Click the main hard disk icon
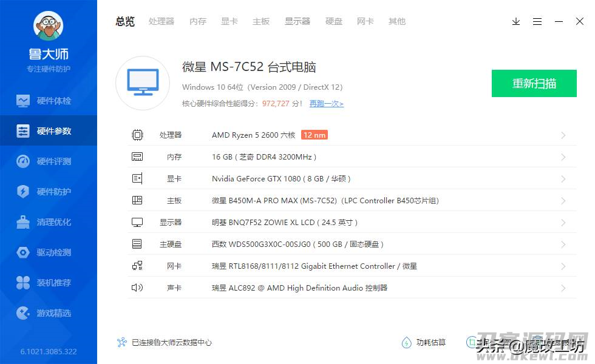 [137, 244]
